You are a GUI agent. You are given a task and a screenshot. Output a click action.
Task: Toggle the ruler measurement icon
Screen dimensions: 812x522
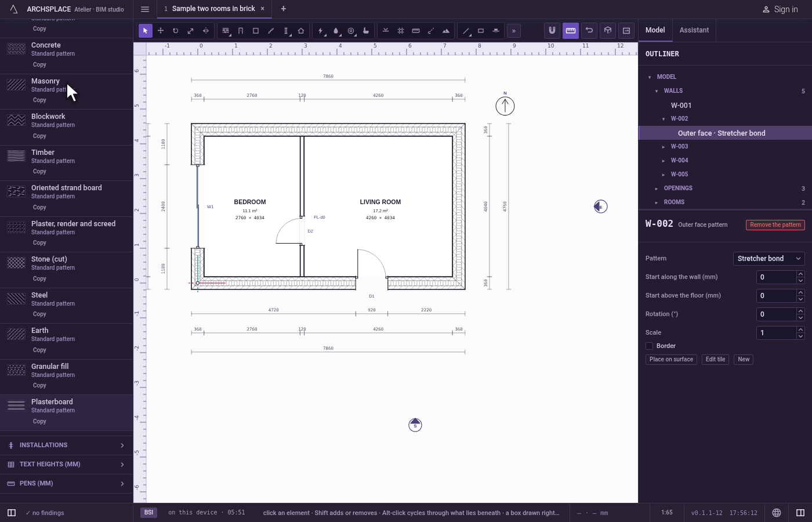(x=571, y=31)
